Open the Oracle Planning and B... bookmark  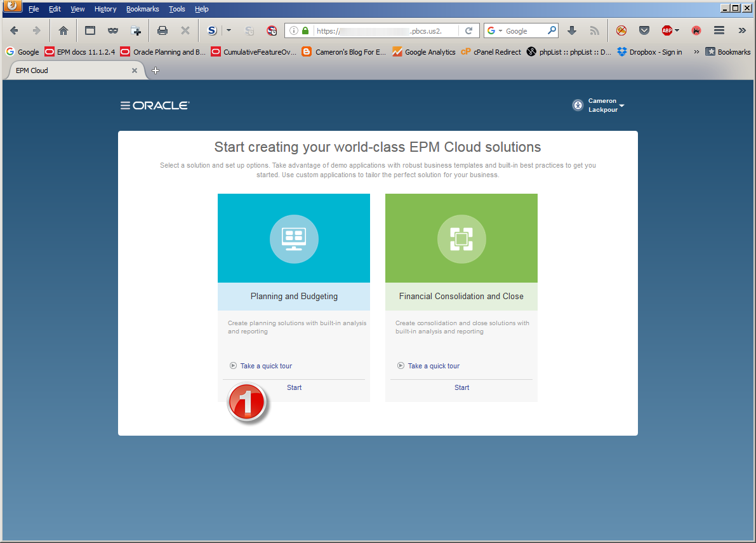[x=163, y=51]
